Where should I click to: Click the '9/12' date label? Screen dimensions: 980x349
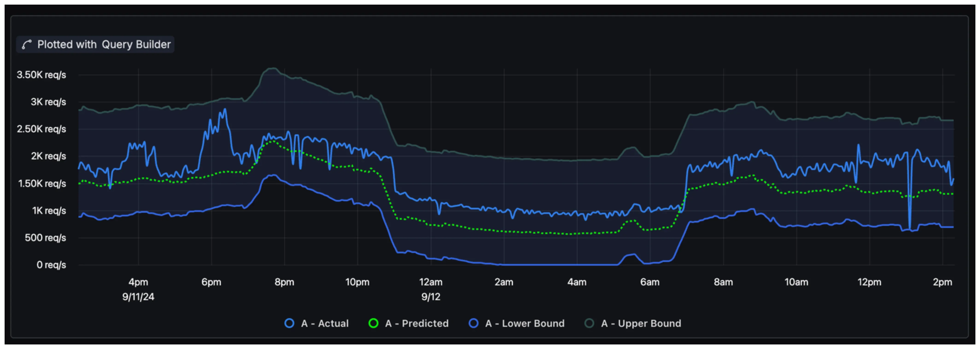click(x=431, y=296)
